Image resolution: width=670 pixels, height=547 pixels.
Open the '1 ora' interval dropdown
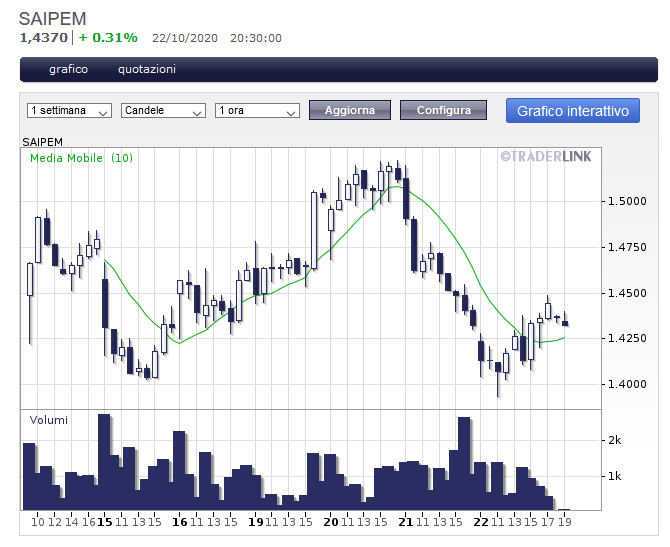point(257,111)
